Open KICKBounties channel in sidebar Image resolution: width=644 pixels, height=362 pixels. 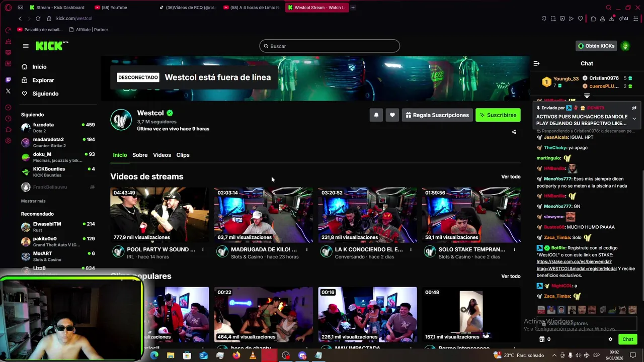point(58,172)
